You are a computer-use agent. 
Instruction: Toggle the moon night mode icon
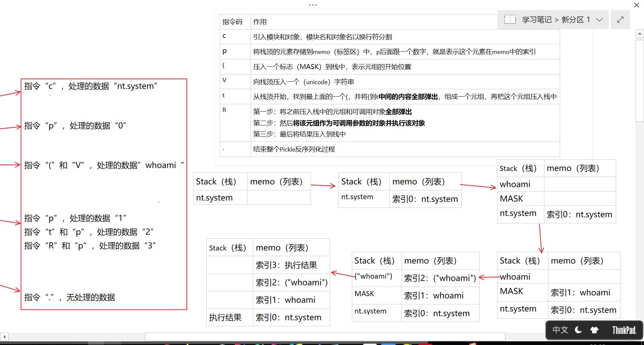click(578, 330)
